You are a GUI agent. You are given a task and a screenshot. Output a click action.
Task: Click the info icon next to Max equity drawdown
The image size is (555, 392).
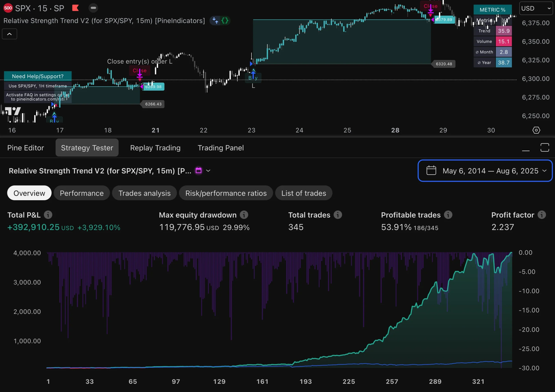[244, 215]
